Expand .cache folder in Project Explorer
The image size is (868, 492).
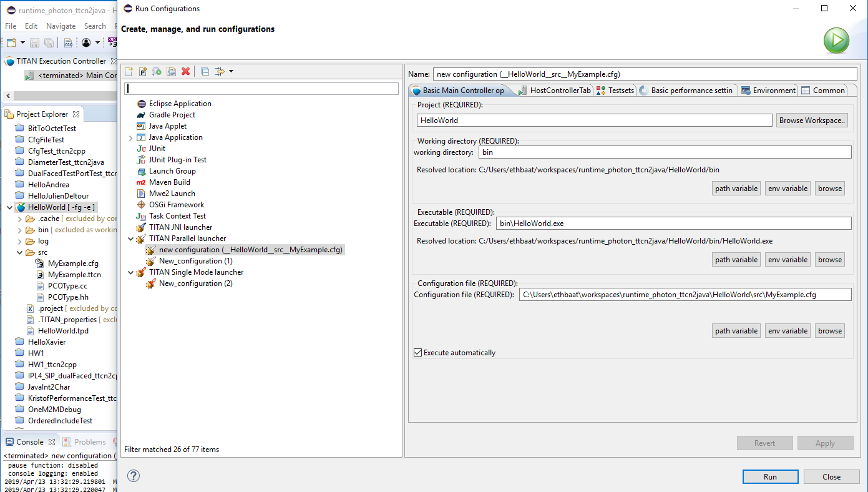[x=20, y=219]
